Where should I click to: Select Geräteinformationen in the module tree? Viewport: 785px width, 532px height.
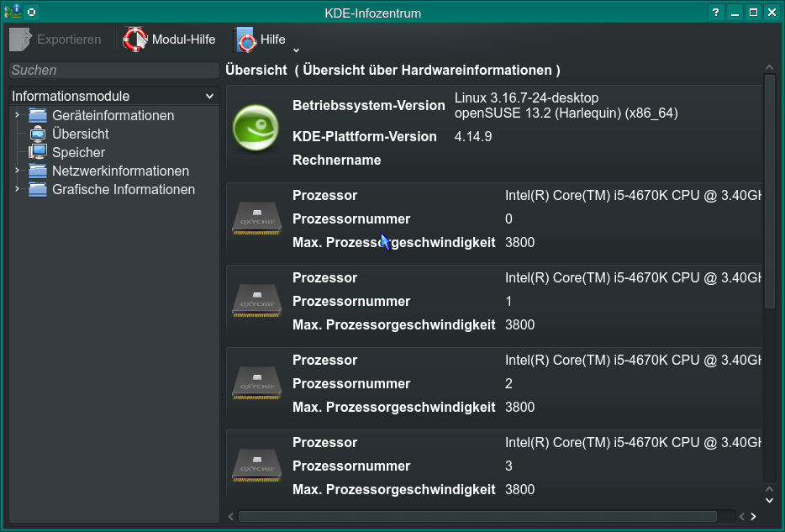[113, 116]
